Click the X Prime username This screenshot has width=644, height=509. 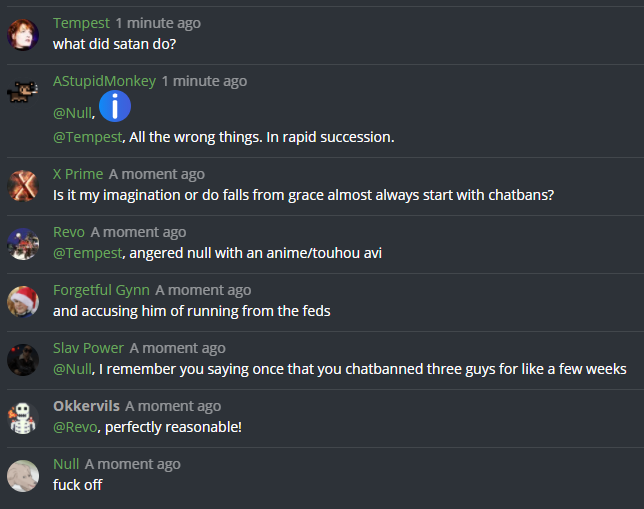(78, 174)
